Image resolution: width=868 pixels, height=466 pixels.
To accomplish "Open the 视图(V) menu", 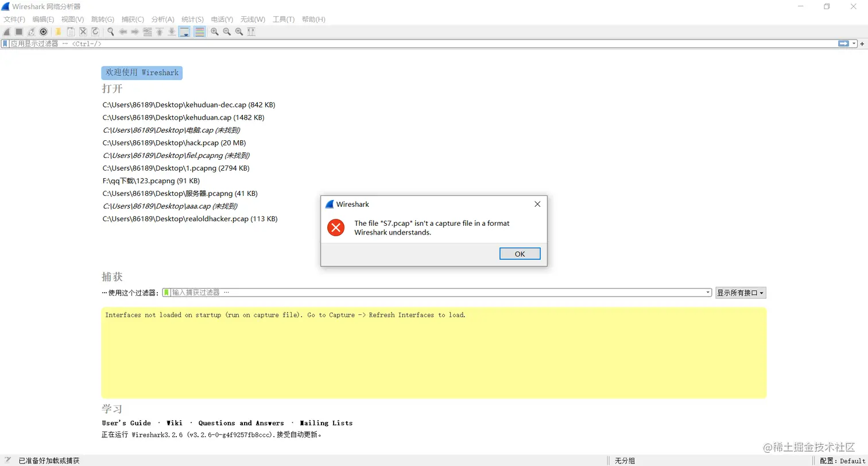I will tap(72, 19).
